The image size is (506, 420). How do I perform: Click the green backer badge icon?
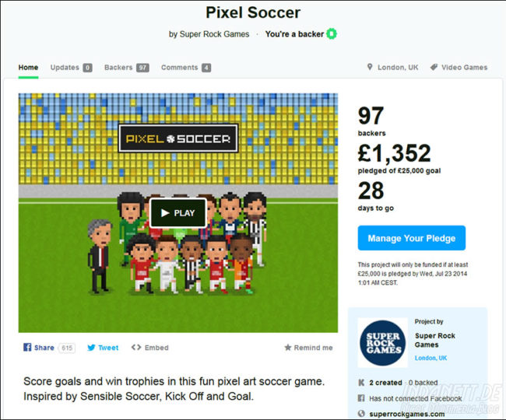[x=332, y=34]
